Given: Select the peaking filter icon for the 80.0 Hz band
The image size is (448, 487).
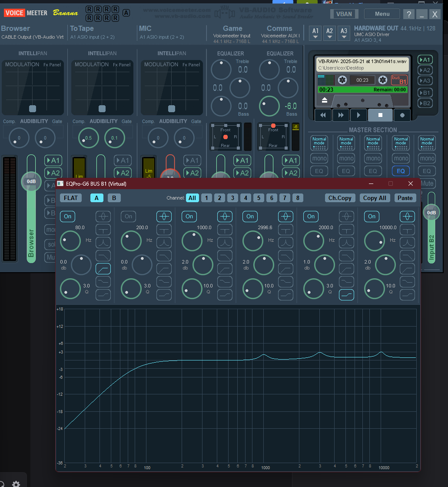Looking at the screenshot, I should point(103,217).
